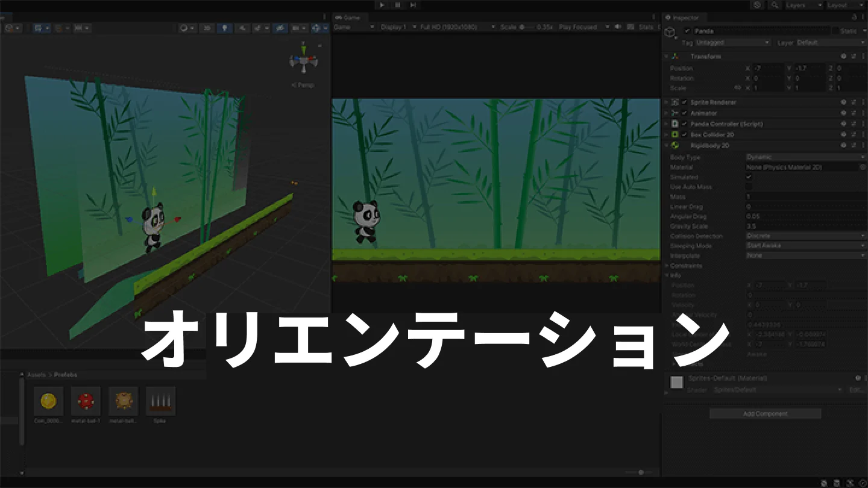Open the Layers dropdown
Screen dimensions: 868x488
tap(804, 5)
